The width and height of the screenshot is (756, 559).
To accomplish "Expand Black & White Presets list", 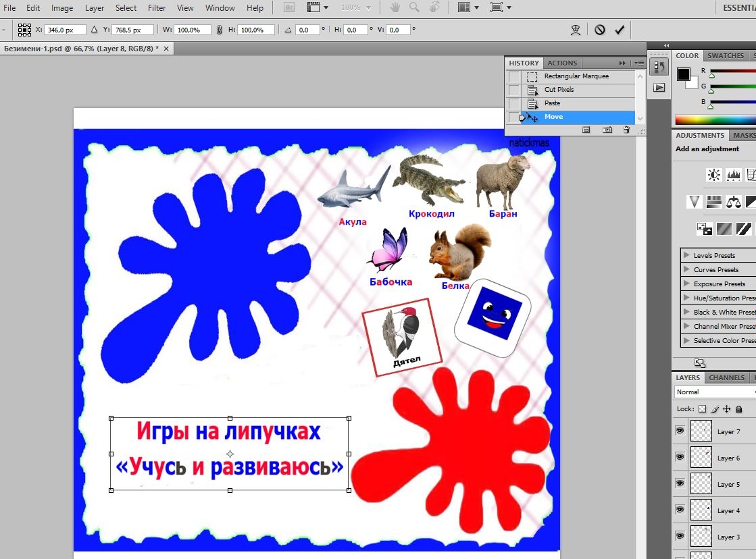I will [x=686, y=312].
